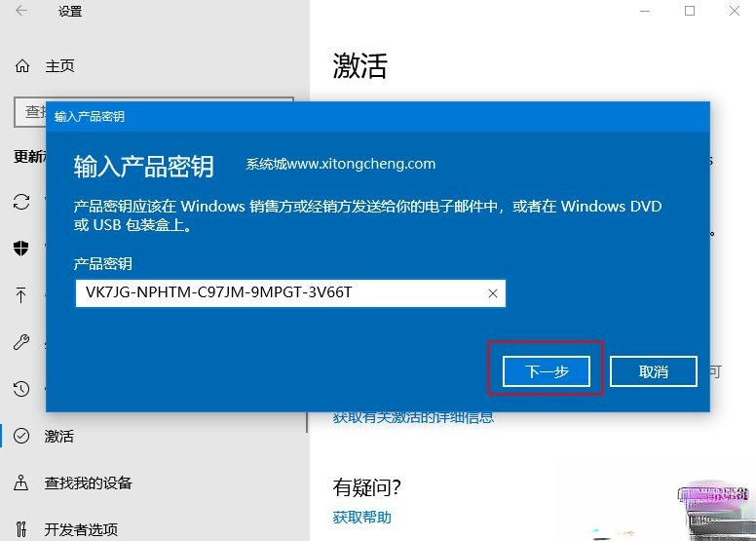Select 激活 in the settings sidebar
The height and width of the screenshot is (541, 756).
58,436
